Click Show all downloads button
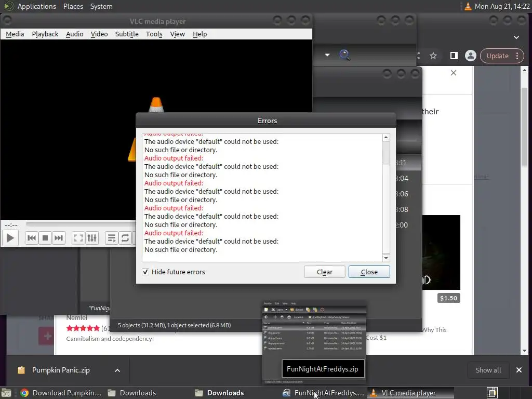This screenshot has height=399, width=532. click(488, 370)
